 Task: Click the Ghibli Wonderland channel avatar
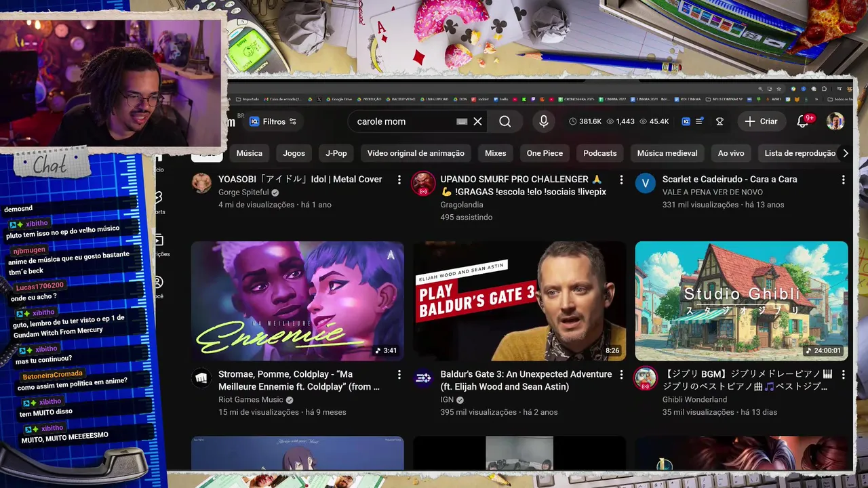tap(646, 378)
